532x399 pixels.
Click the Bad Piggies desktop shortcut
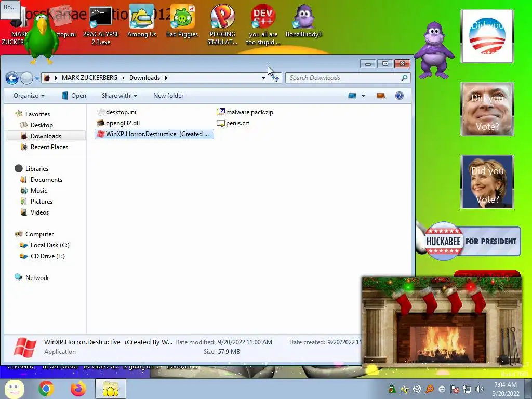tap(182, 22)
